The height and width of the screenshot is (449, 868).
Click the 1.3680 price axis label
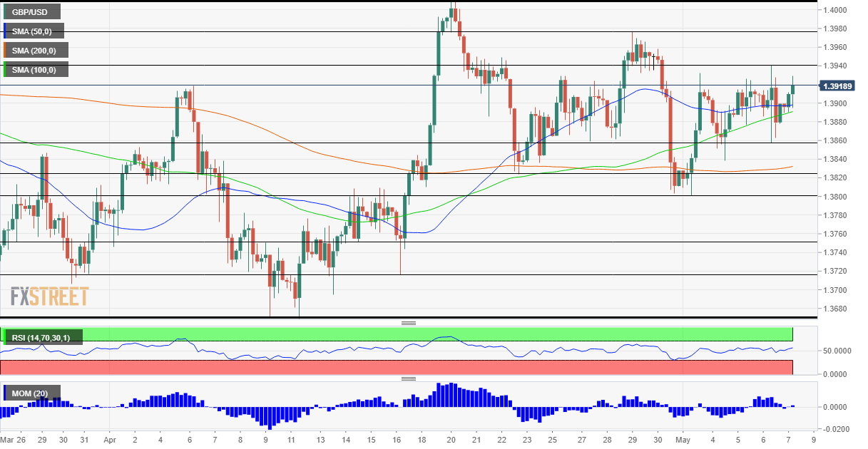coord(834,309)
